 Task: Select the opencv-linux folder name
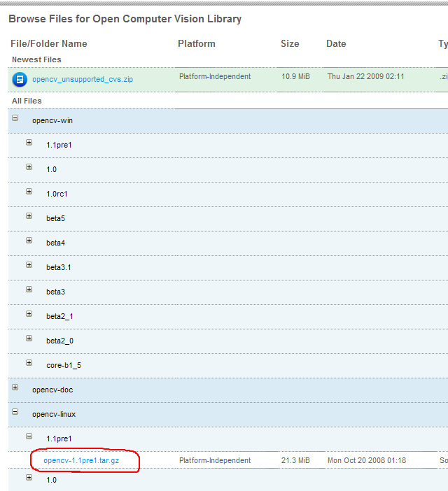[x=54, y=414]
